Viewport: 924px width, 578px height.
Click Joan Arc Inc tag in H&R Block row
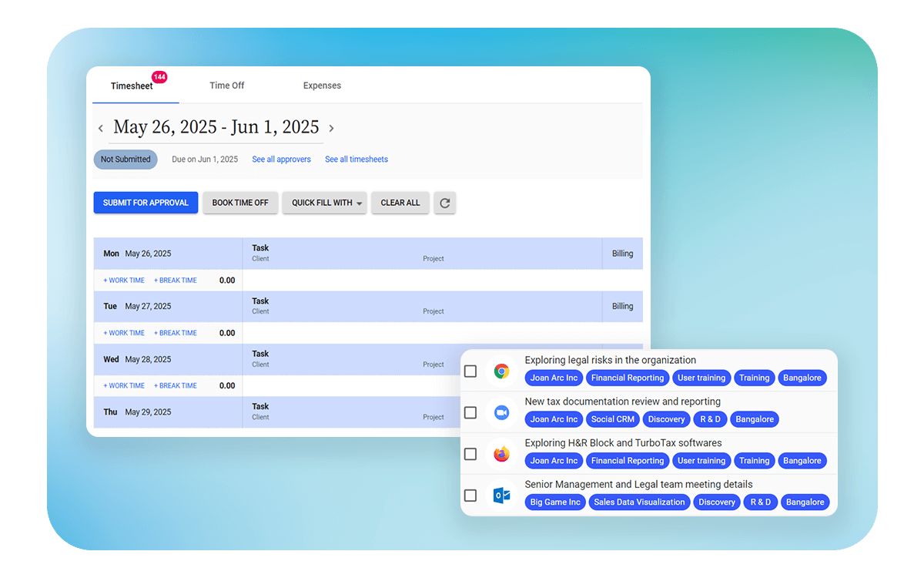pos(554,461)
